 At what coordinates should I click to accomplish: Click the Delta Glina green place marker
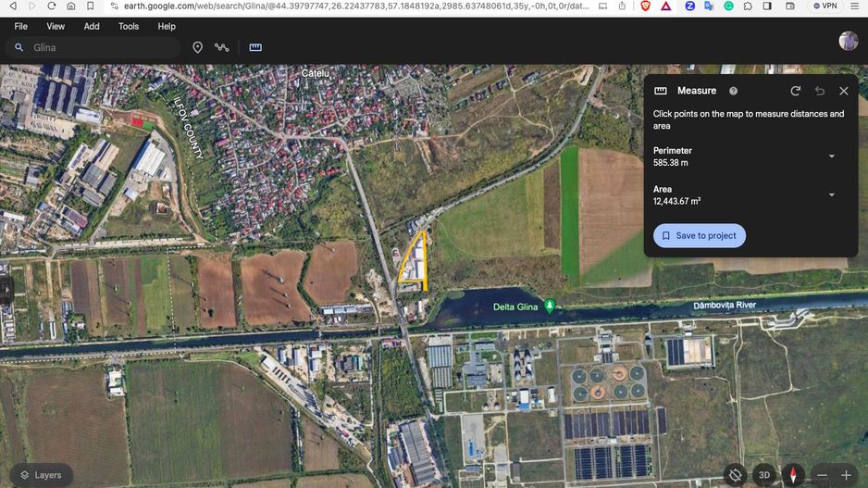coord(549,306)
